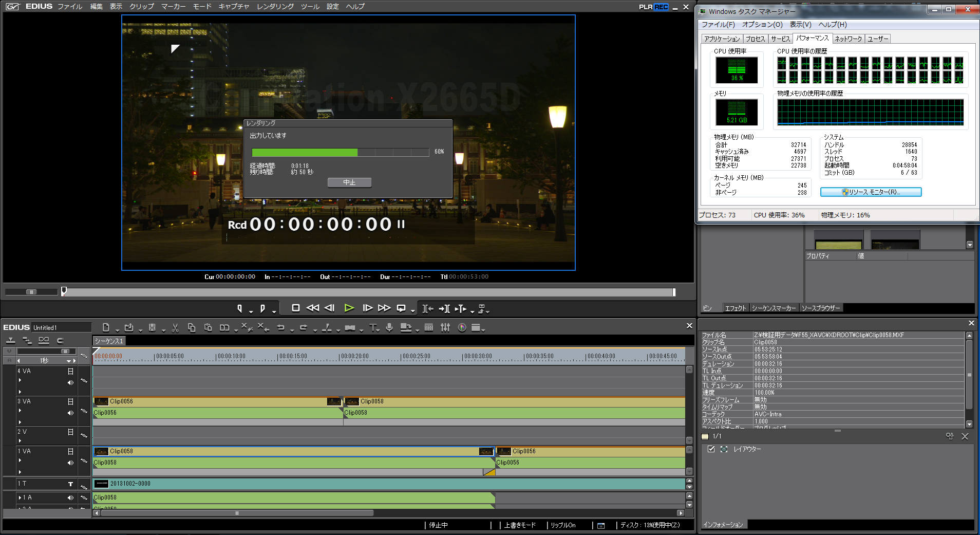Screen dimensions: 980x535
Task: Expand audio track 1 A triangle
Action: [x=20, y=497]
